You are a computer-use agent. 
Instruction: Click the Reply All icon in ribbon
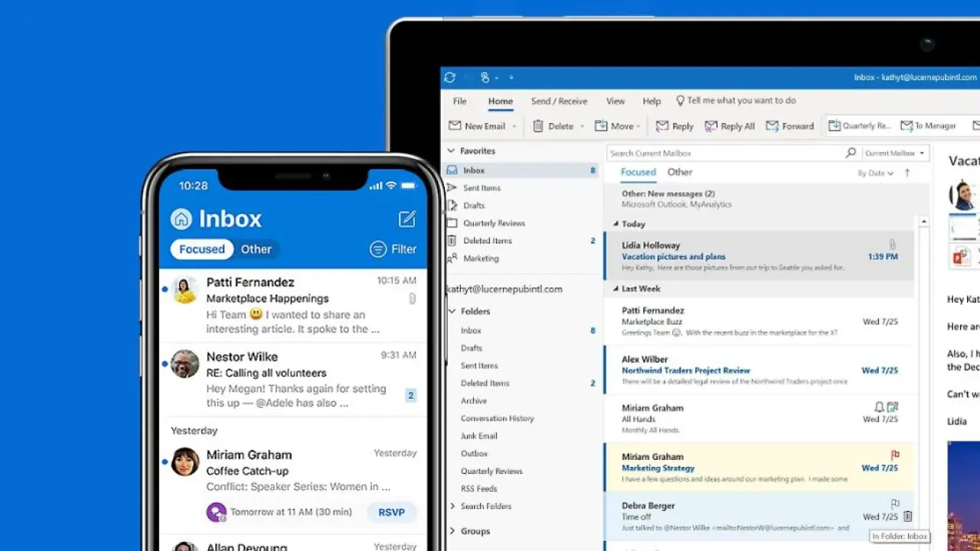pyautogui.click(x=711, y=126)
